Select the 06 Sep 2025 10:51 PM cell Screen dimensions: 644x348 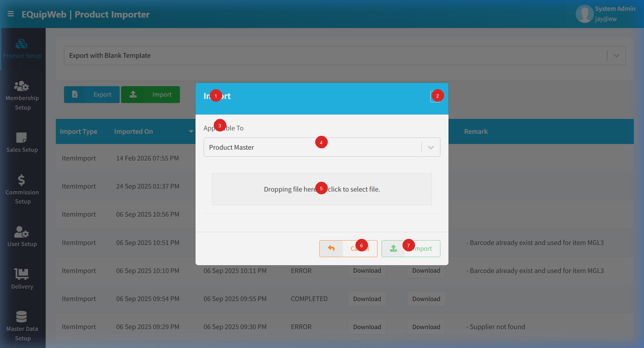(147, 243)
